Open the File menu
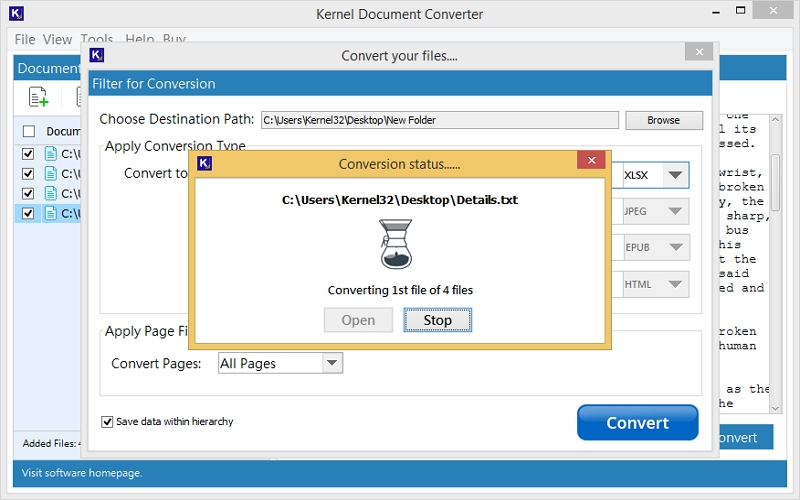The height and width of the screenshot is (500, 800). click(x=25, y=39)
